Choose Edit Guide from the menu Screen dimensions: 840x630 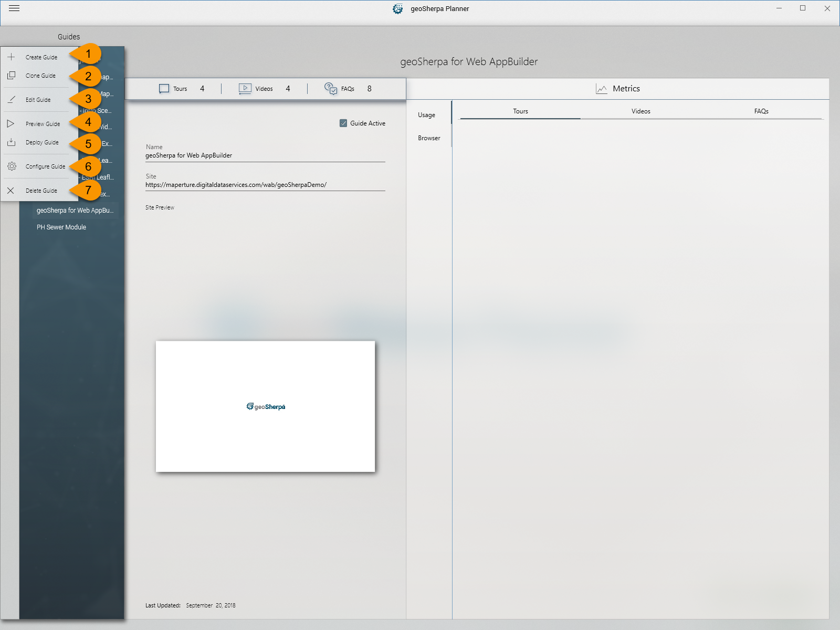[39, 100]
